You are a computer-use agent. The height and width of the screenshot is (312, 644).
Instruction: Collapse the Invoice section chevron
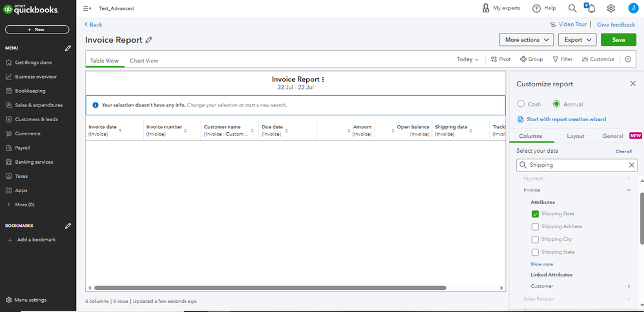coord(629,190)
